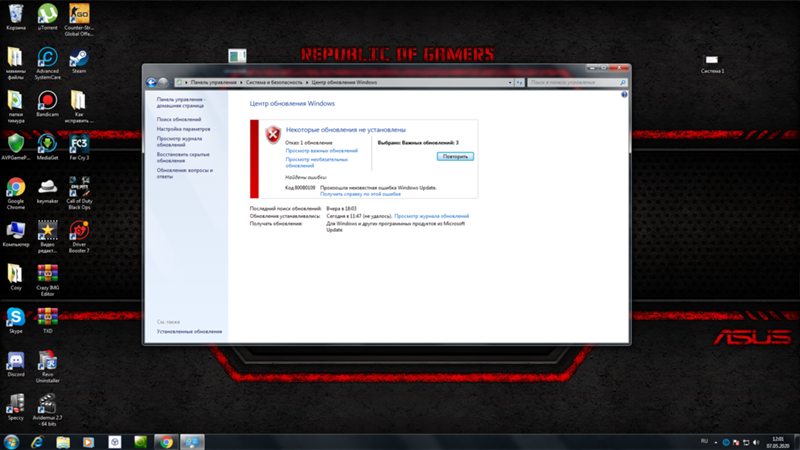The image size is (800, 450).
Task: Open Bandicam desktop icon
Action: [47, 104]
